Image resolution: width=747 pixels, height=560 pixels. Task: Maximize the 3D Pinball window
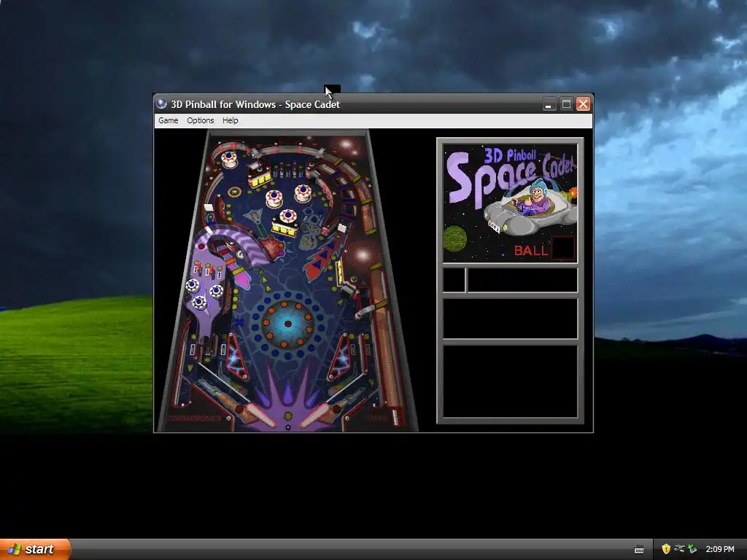pyautogui.click(x=566, y=104)
